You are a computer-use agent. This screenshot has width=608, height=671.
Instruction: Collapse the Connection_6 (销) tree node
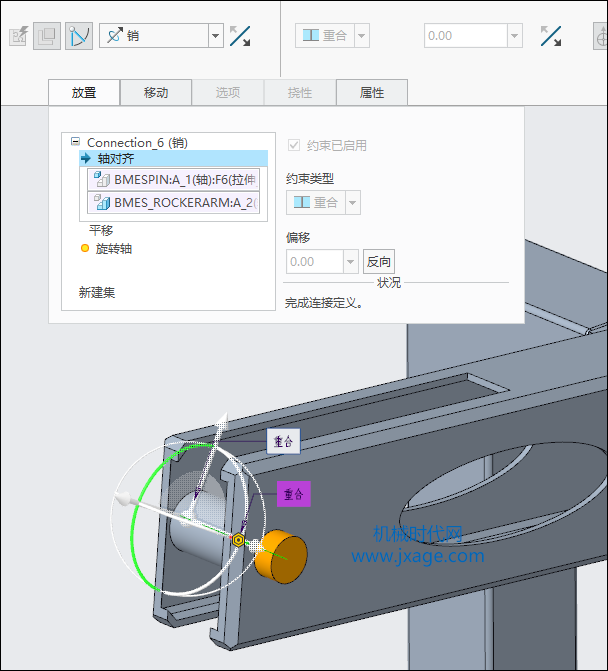point(75,142)
